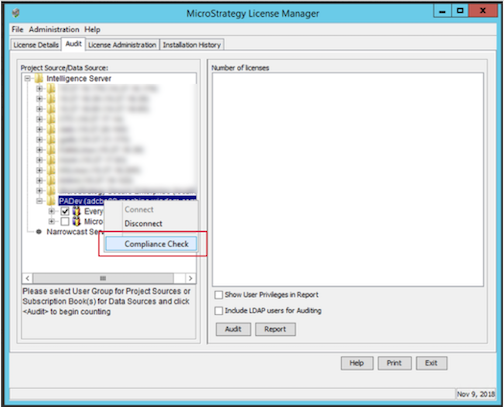Enable Show User Privileges in Report
Viewport: 504px width, 407px height.
[x=219, y=295]
